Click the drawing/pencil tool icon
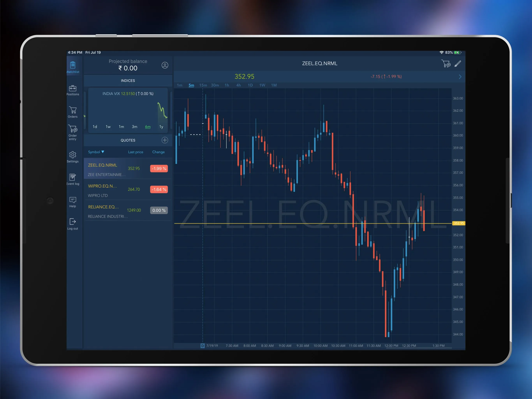532x399 pixels. coord(458,64)
